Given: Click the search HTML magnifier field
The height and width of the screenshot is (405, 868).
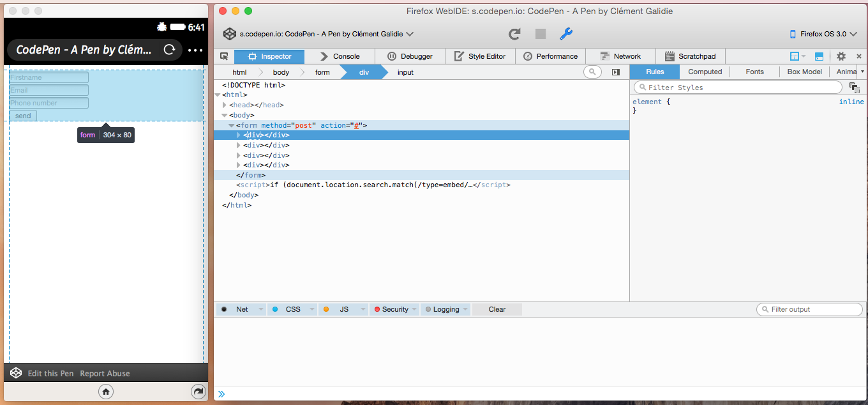Looking at the screenshot, I should [x=592, y=72].
